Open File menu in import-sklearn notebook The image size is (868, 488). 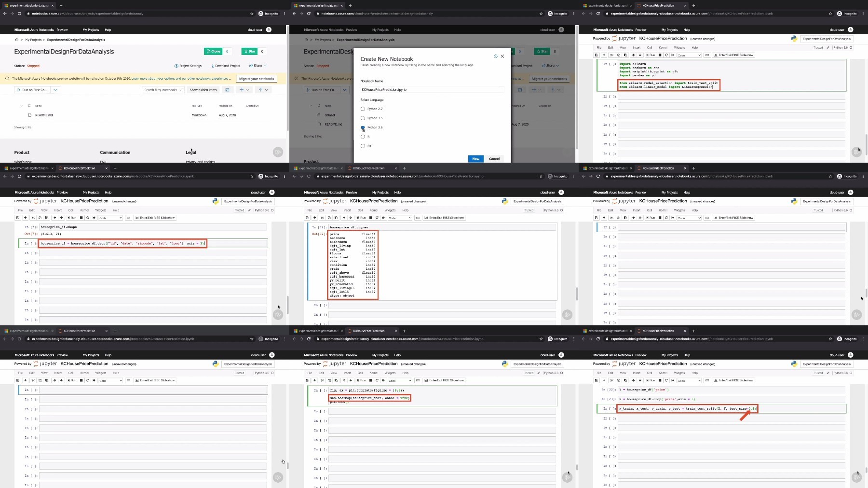coord(599,47)
